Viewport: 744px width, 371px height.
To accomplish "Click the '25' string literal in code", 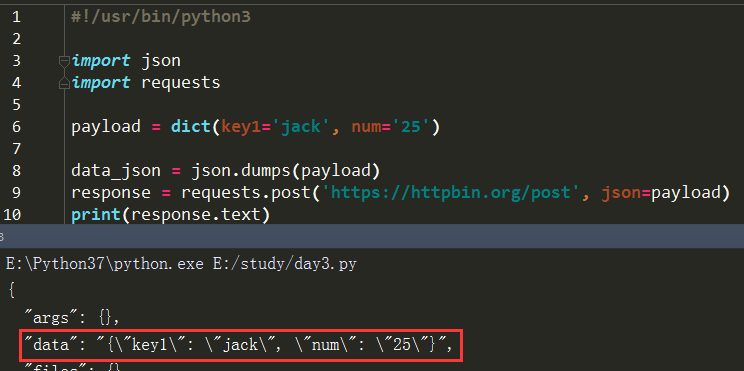I will [x=411, y=127].
